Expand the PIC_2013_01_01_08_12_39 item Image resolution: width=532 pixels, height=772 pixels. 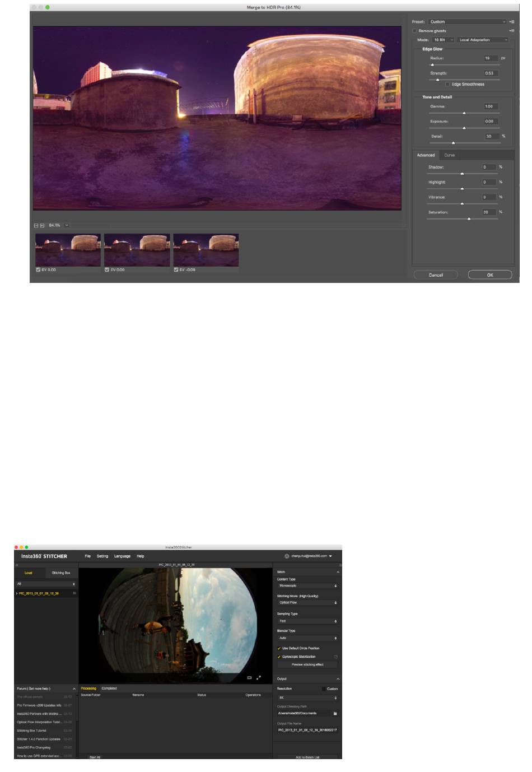17,593
